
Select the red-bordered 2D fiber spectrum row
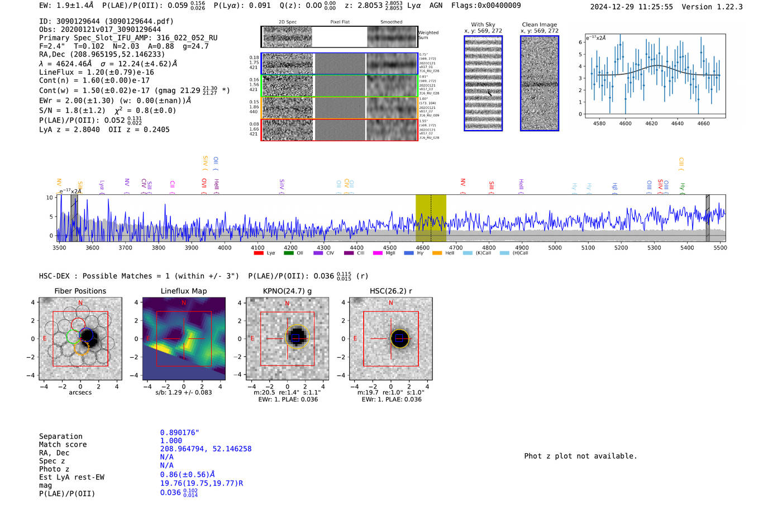click(340, 130)
